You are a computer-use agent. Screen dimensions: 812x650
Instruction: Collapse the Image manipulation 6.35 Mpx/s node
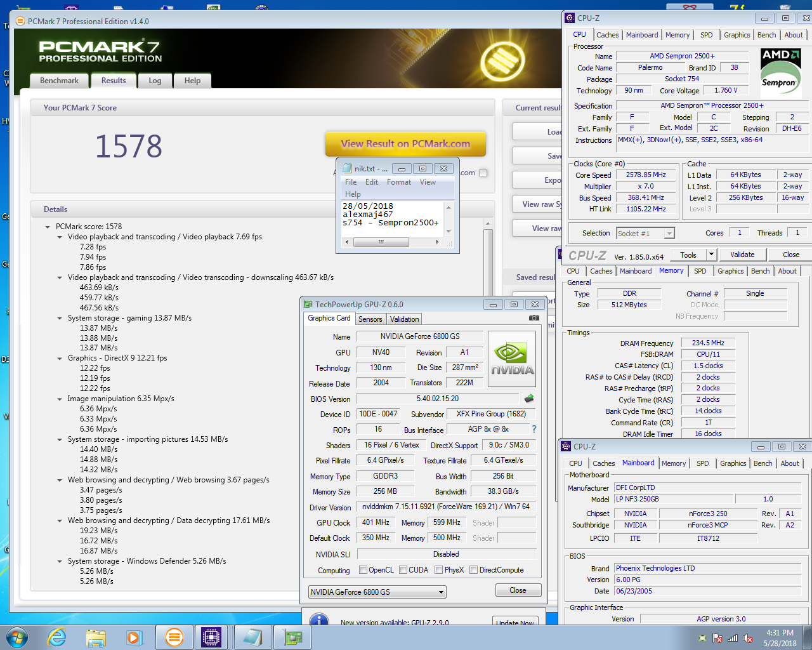pyautogui.click(x=60, y=399)
